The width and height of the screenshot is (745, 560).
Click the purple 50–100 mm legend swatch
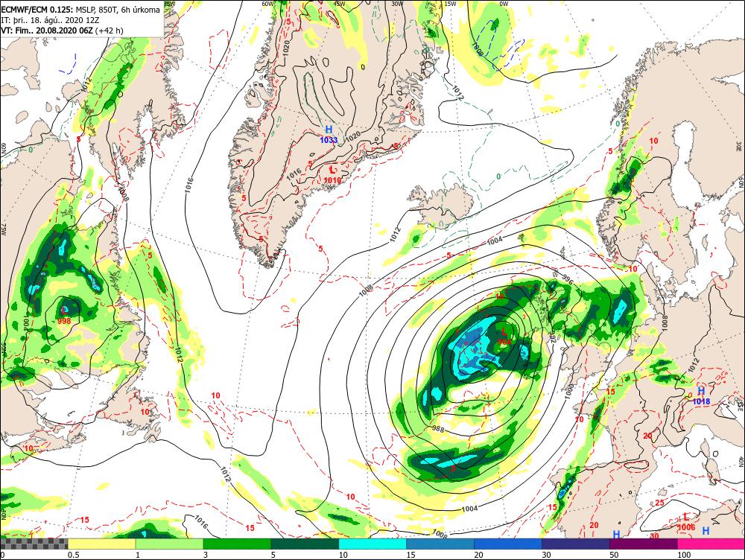644,544
